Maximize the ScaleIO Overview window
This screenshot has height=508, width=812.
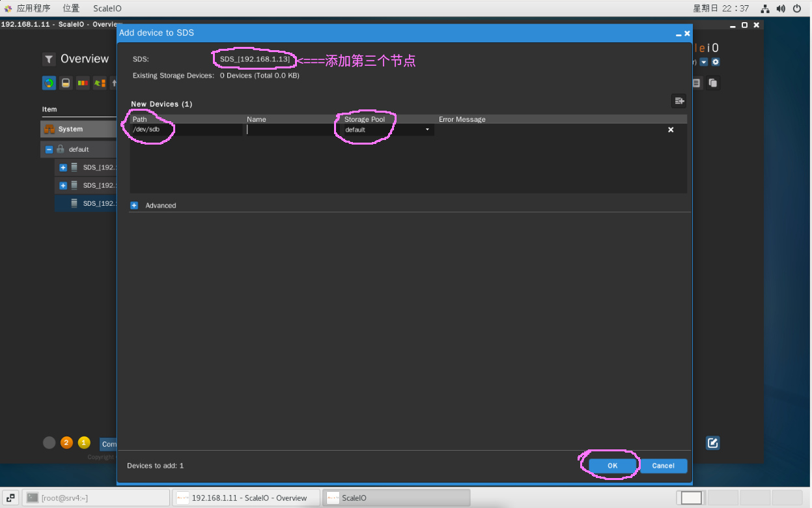[x=745, y=25]
